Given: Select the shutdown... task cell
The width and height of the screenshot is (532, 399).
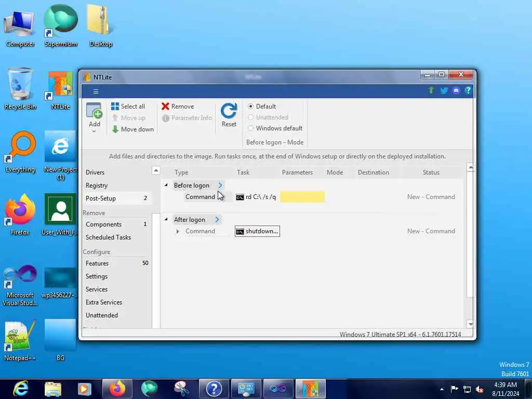Looking at the screenshot, I should click(x=257, y=231).
